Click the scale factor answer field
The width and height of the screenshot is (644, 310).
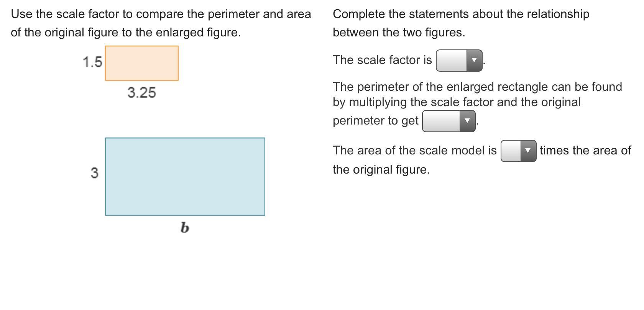[x=452, y=61]
